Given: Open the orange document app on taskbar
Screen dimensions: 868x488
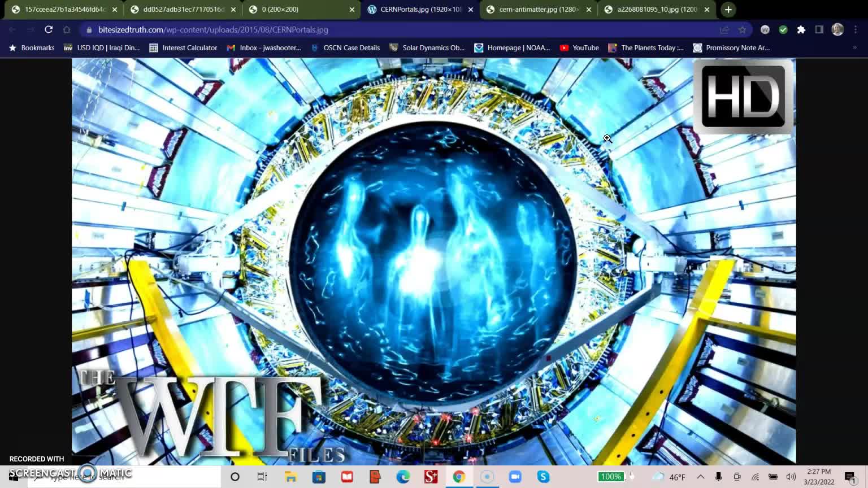Looking at the screenshot, I should (375, 477).
